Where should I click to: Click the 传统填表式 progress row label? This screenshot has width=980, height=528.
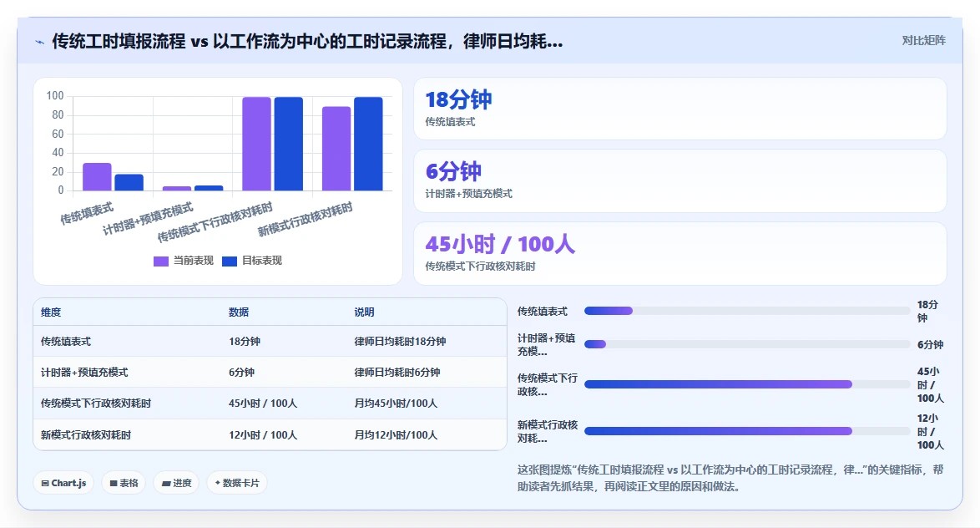tap(542, 311)
